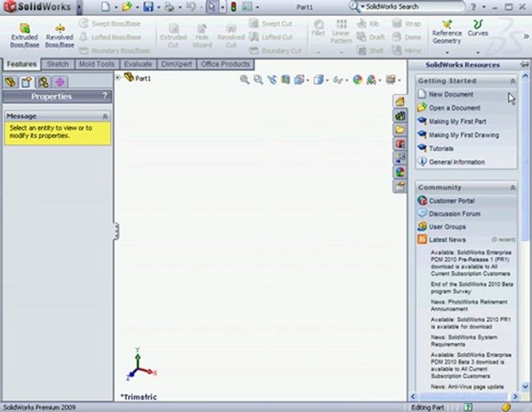This screenshot has height=412, width=532.
Task: Open Reference Geometry tool
Action: pos(447,33)
